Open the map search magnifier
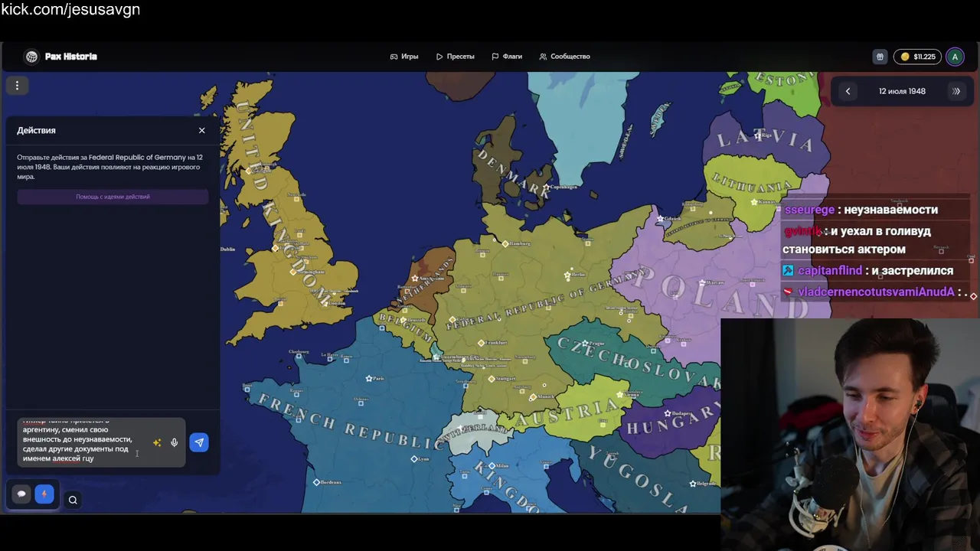Image resolution: width=980 pixels, height=551 pixels. pos(73,500)
